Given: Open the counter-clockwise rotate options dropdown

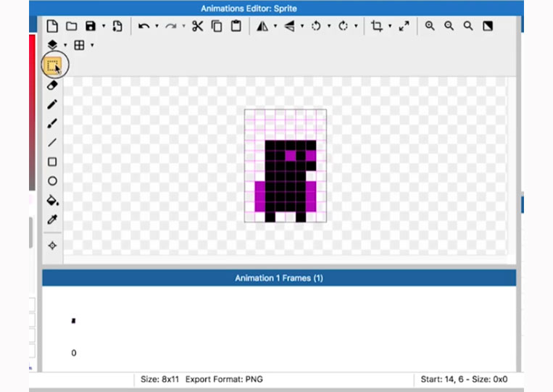Looking at the screenshot, I should coord(329,26).
